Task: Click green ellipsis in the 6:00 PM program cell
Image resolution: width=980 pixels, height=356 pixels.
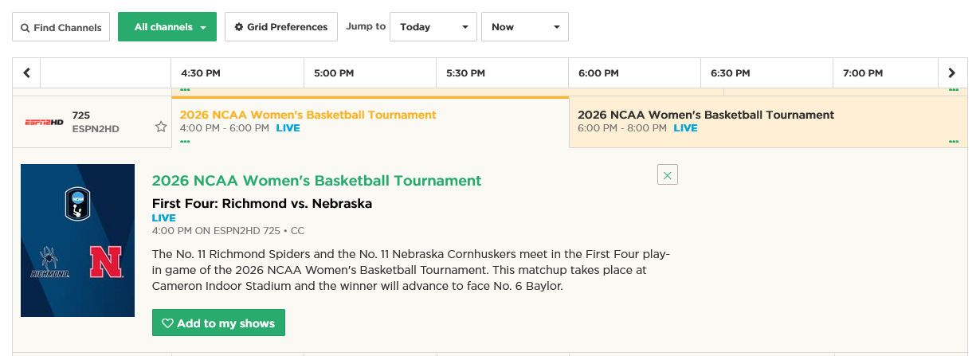Action: (953, 142)
